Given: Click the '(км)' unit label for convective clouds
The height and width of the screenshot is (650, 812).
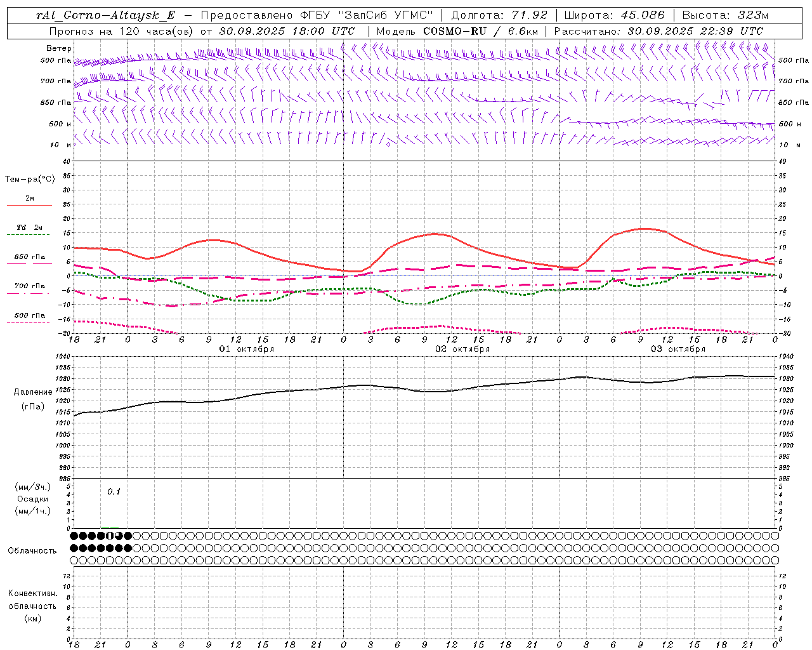Looking at the screenshot, I should [33, 618].
